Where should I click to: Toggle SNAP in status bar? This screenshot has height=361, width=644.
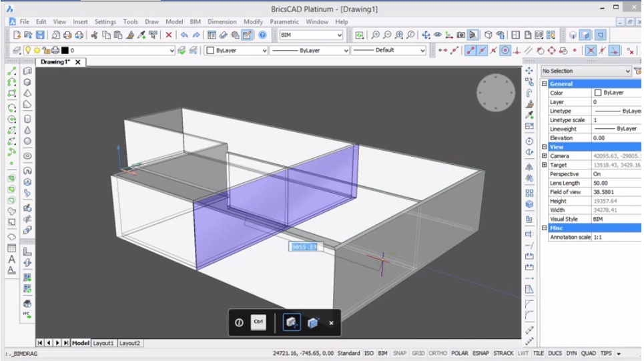click(x=399, y=353)
